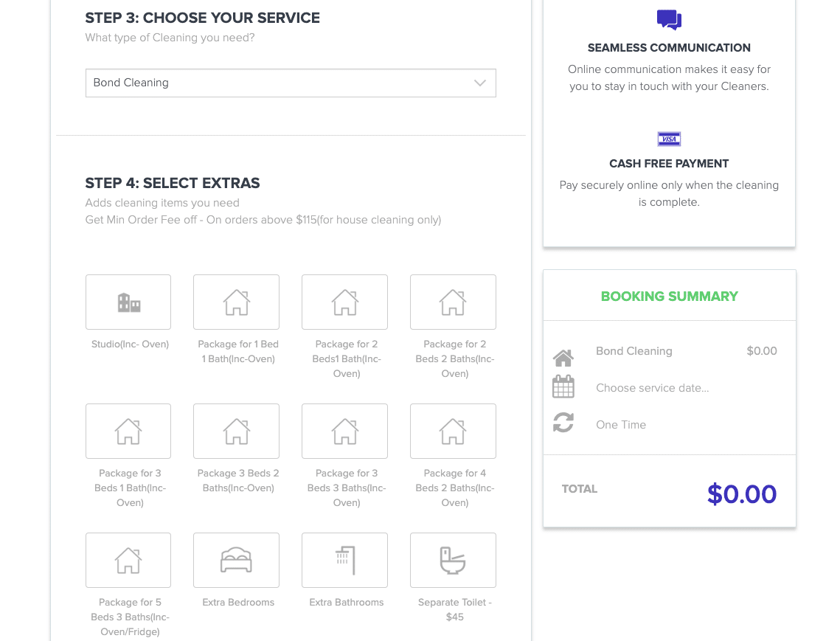
Task: Choose Package for 3 Beds 1 Bath icon
Action: 128,432
